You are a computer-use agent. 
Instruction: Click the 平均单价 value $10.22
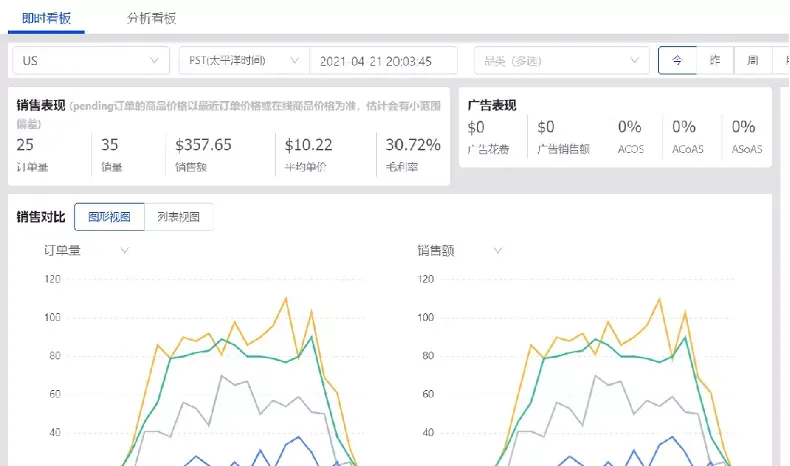[308, 145]
